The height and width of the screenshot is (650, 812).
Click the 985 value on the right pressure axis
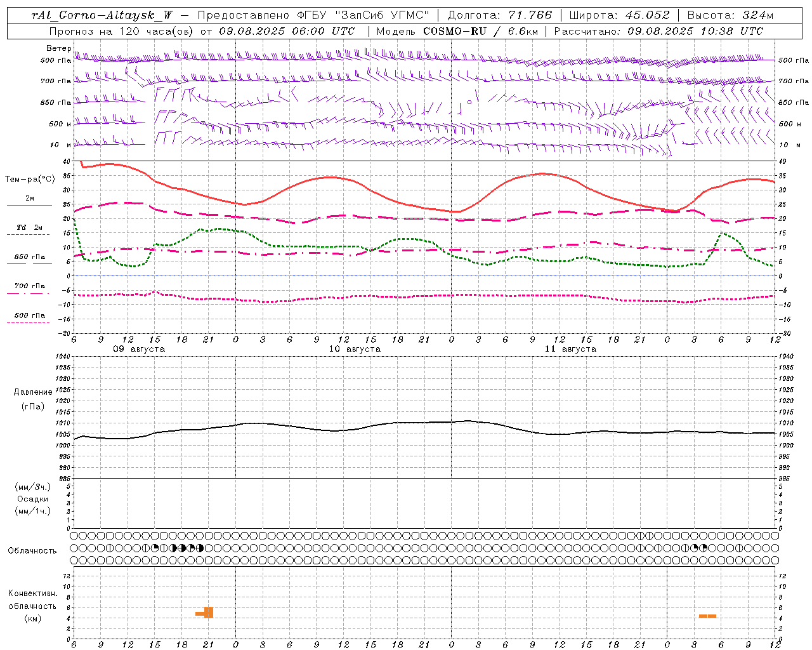(x=785, y=479)
